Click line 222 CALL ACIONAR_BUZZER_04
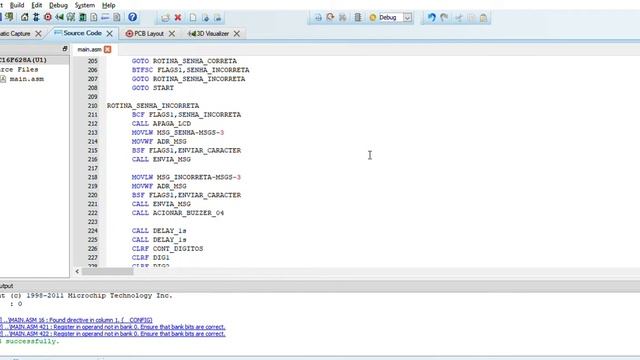 pos(178,213)
